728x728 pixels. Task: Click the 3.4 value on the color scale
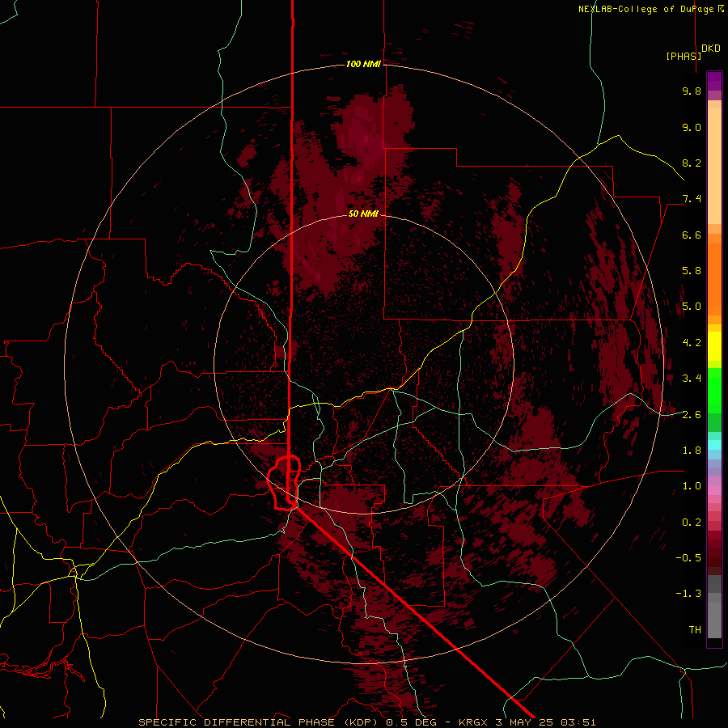pos(692,379)
